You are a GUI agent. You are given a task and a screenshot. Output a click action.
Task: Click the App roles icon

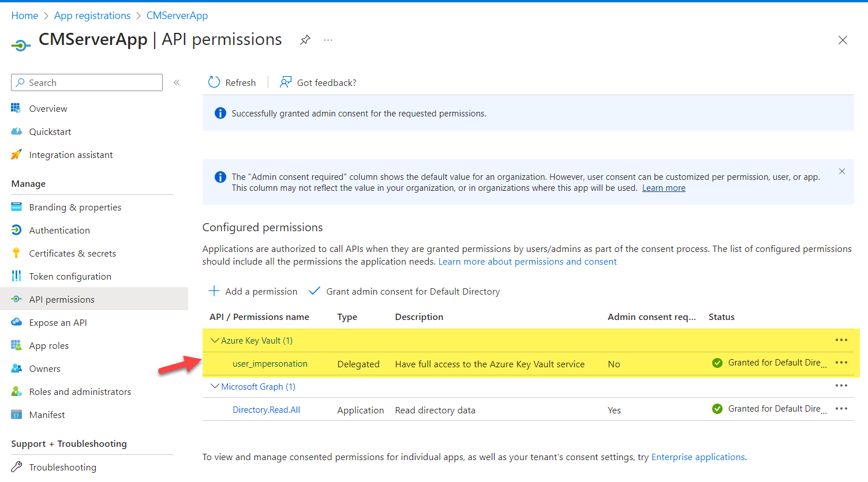16,345
